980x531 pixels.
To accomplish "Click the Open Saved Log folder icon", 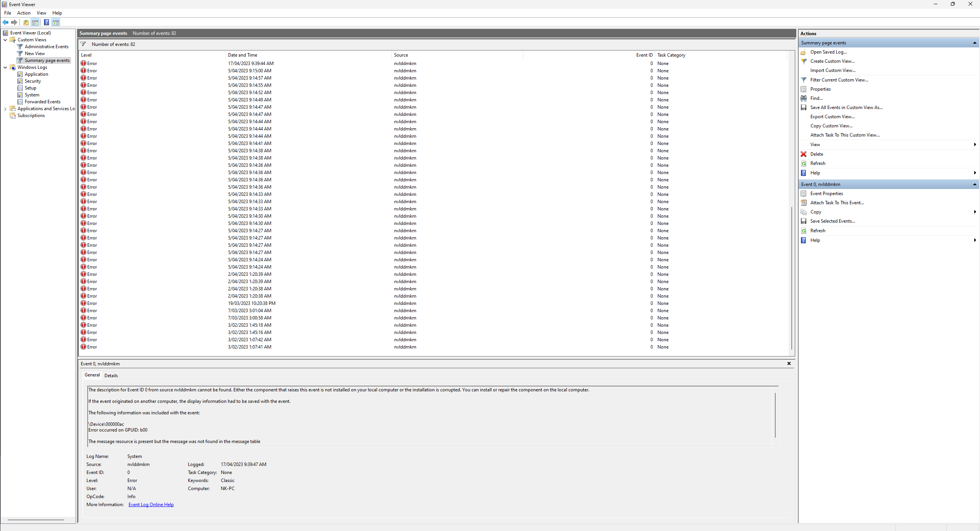I will pyautogui.click(x=804, y=52).
